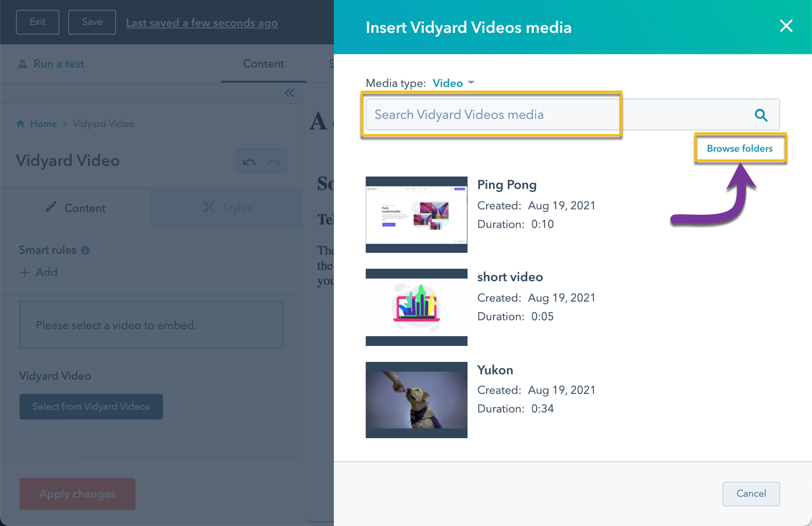This screenshot has width=812, height=526.
Task: Select the Yukon video thumbnail
Action: coord(416,400)
